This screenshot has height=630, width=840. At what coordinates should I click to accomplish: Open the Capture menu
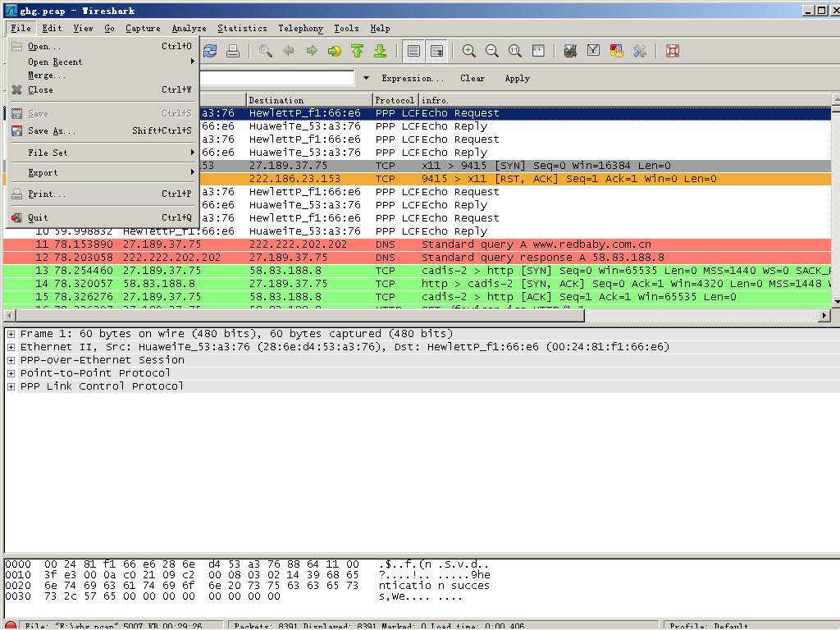(143, 29)
